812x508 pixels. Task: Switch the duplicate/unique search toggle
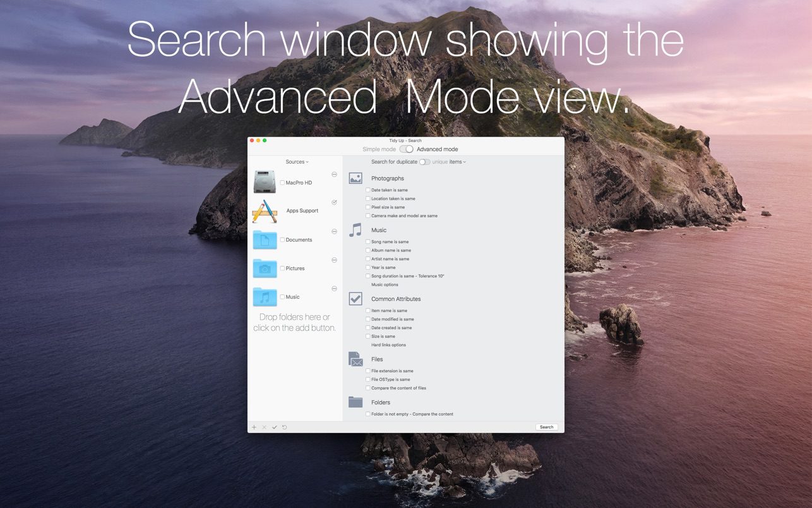(424, 162)
